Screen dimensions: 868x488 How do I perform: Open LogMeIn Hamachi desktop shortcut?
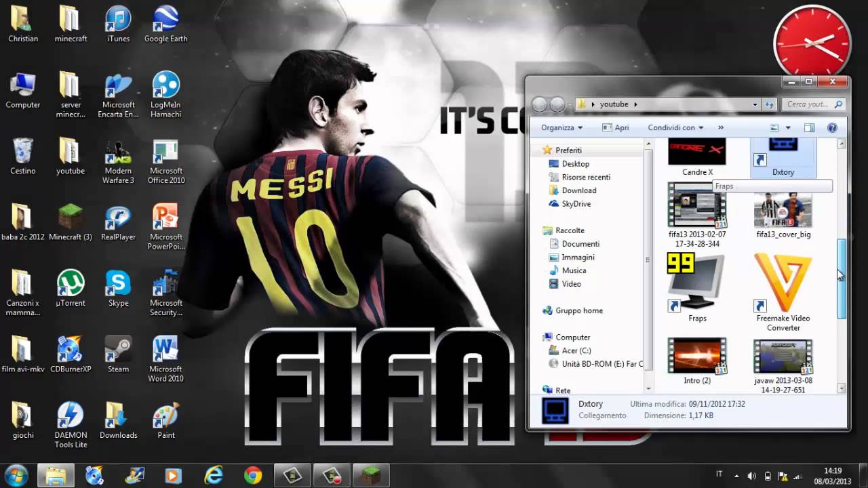165,94
